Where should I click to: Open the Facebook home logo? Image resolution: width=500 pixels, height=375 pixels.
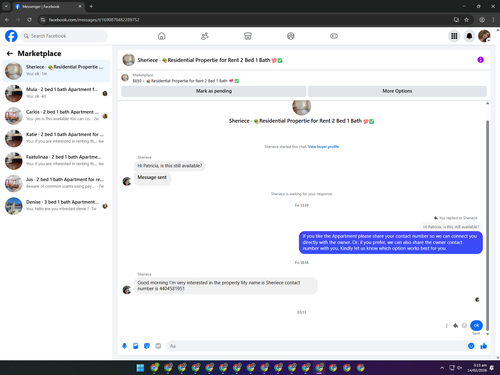[11, 36]
